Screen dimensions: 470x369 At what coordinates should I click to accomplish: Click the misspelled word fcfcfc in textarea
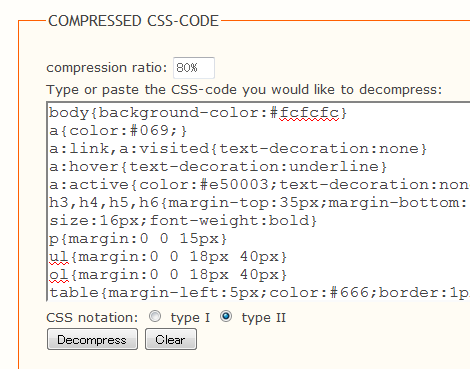(x=309, y=113)
